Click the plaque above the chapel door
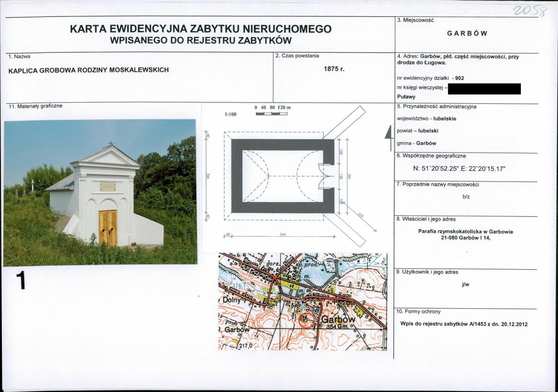The width and height of the screenshot is (558, 392). [108, 186]
